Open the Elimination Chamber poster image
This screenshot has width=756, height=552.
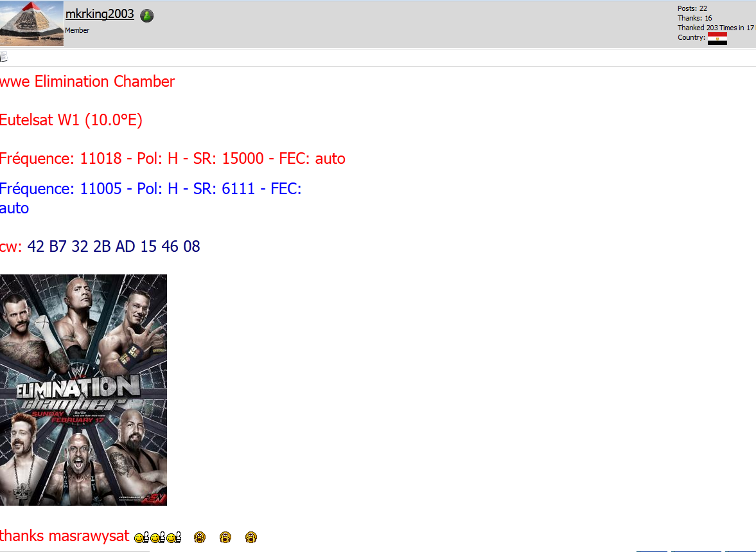click(x=84, y=390)
